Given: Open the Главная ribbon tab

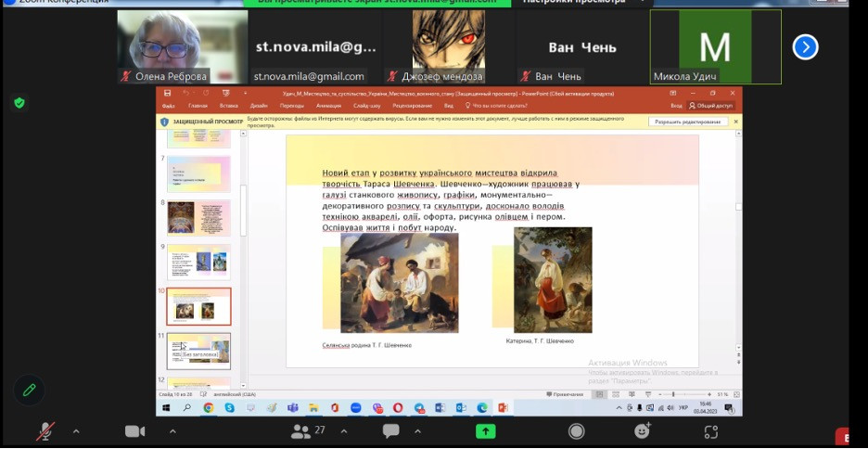Looking at the screenshot, I should point(198,106).
